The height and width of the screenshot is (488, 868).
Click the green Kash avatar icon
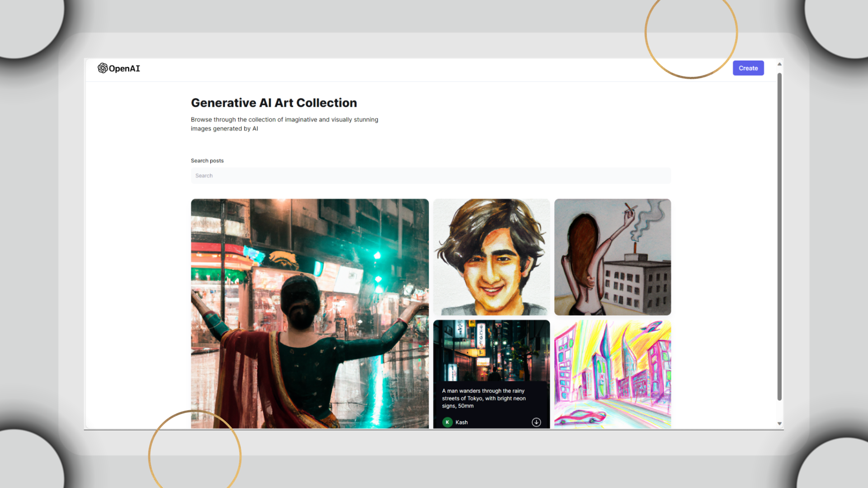click(447, 422)
